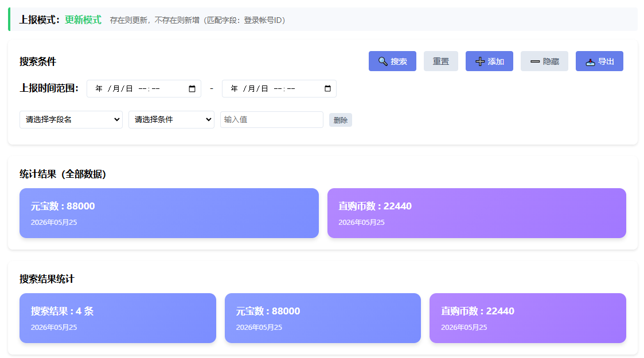Click the 搜索结果：4 条 card
This screenshot has height=358, width=644.
118,318
